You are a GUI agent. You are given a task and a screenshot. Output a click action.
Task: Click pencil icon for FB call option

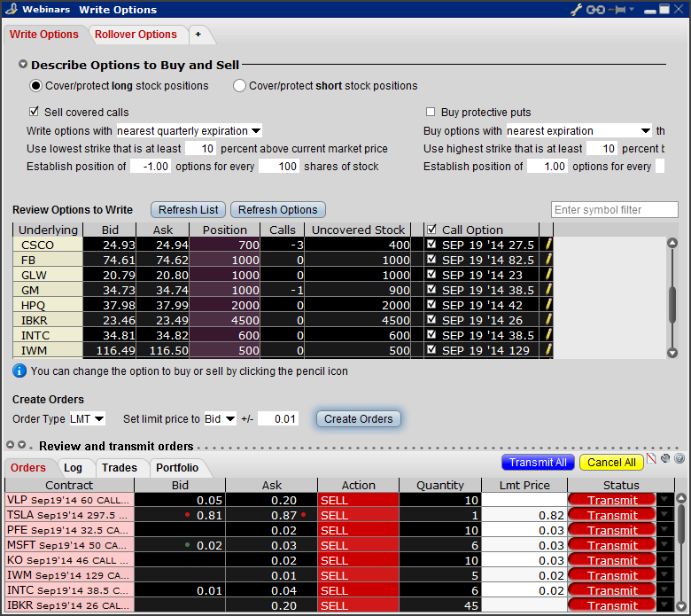coord(547,260)
